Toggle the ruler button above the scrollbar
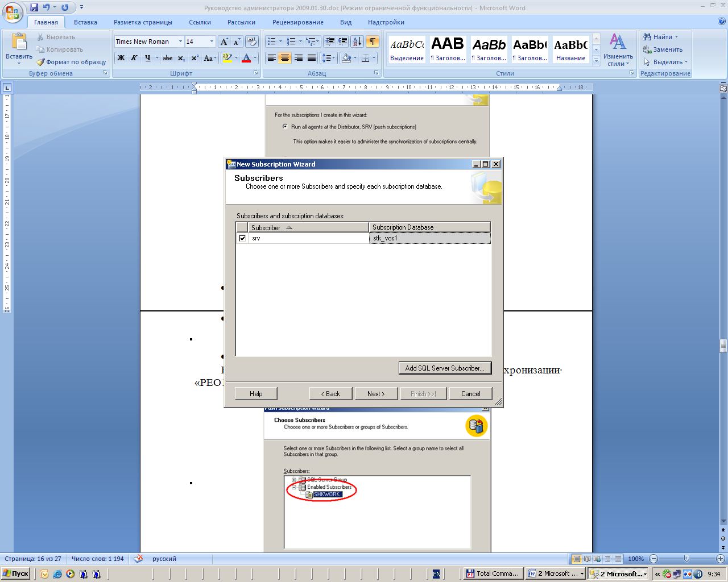 (x=723, y=88)
